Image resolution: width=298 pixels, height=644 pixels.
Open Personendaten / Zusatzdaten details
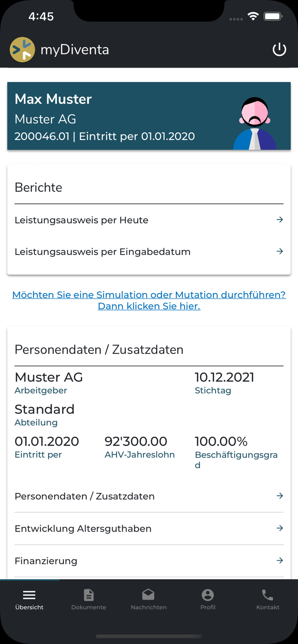149,496
